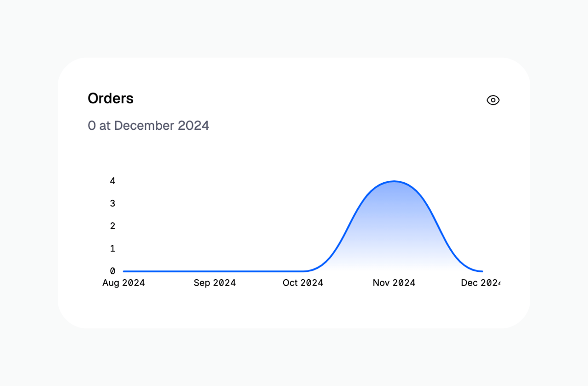Select the Oct 2024 label
The height and width of the screenshot is (386, 588).
tap(303, 283)
